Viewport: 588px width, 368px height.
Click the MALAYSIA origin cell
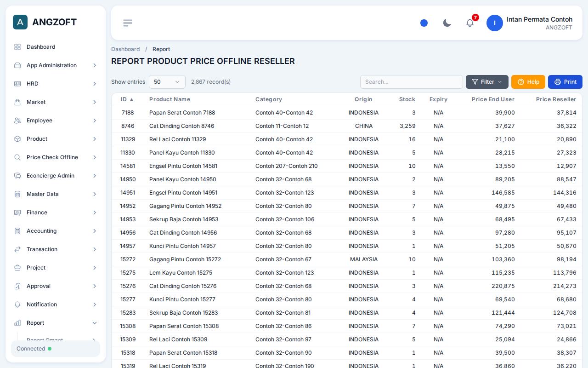[364, 259]
